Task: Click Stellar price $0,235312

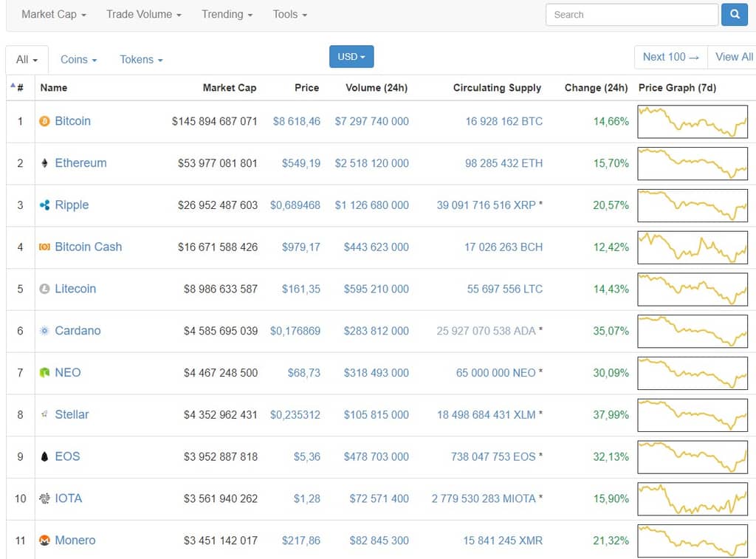Action: pyautogui.click(x=295, y=415)
